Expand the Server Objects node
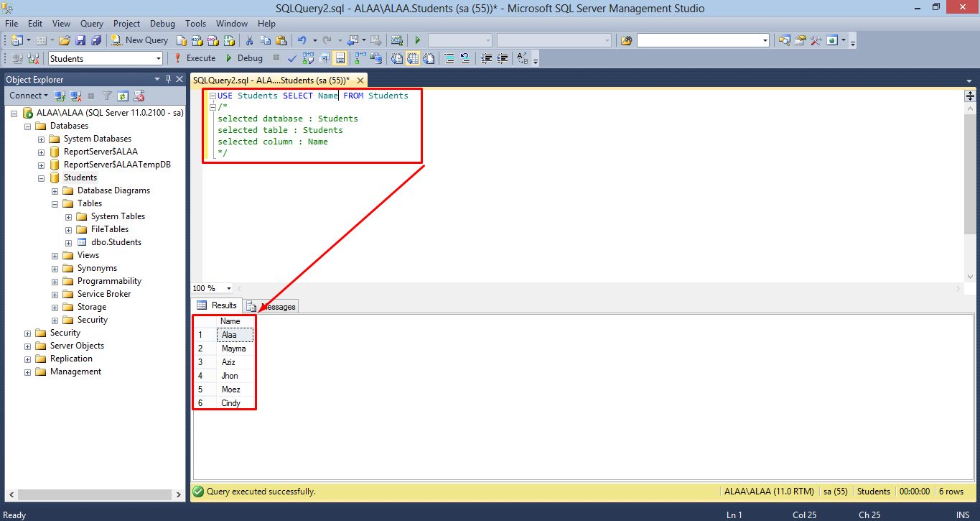 (28, 346)
